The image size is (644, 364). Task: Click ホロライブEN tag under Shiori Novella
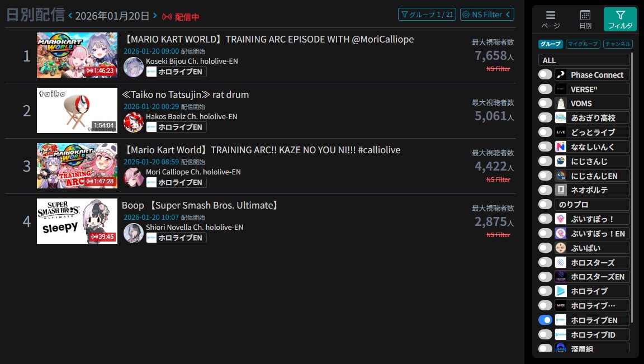pyautogui.click(x=176, y=238)
